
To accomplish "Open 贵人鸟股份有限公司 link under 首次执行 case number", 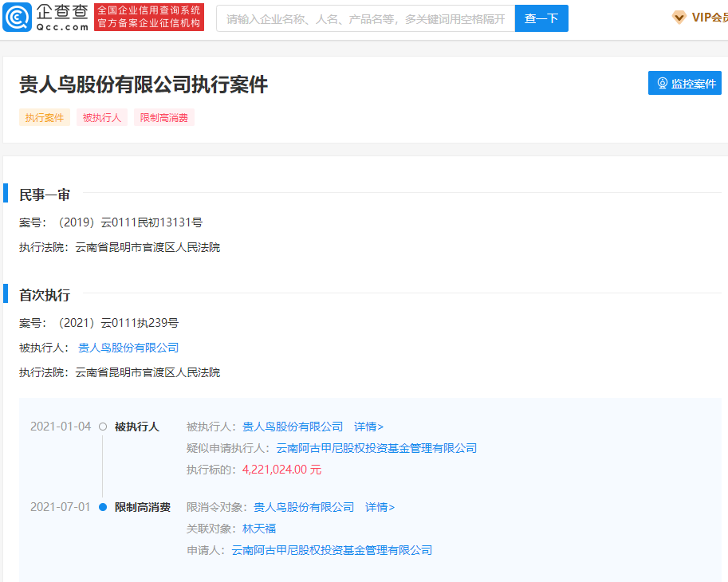I will [128, 348].
